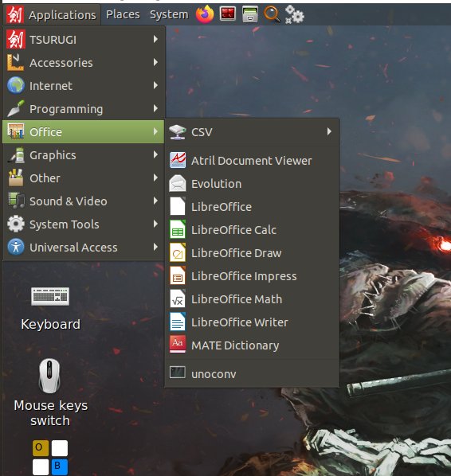Expand the Office submenu arrow
This screenshot has height=476, width=451.
click(155, 132)
